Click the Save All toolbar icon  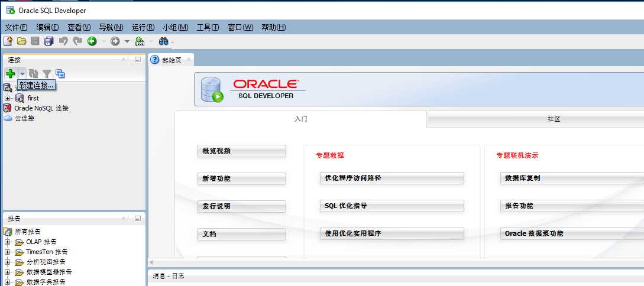(x=49, y=41)
